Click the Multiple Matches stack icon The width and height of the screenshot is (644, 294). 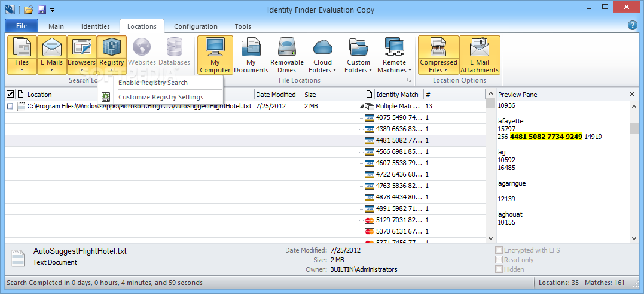(x=369, y=107)
